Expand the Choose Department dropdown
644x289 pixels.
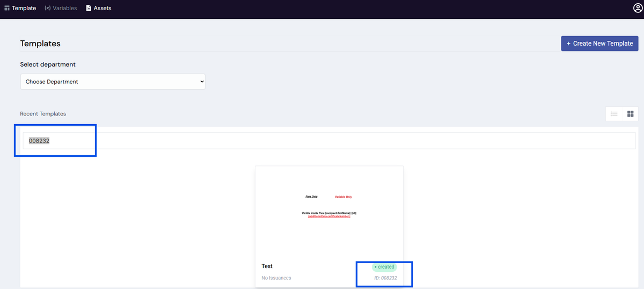113,82
